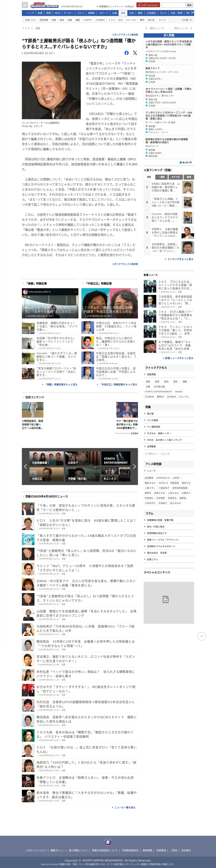216x868 pixels.
Task: Open the サッカー nav tab
Action: (x=68, y=13)
